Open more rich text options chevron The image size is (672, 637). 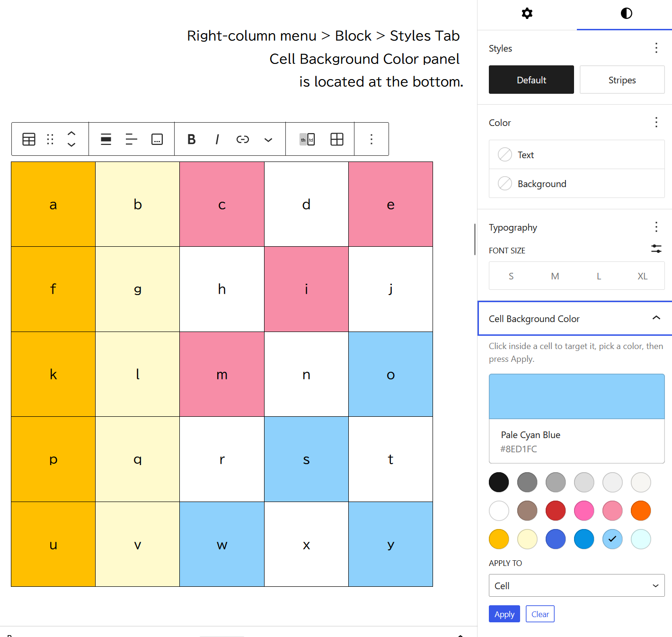(268, 139)
